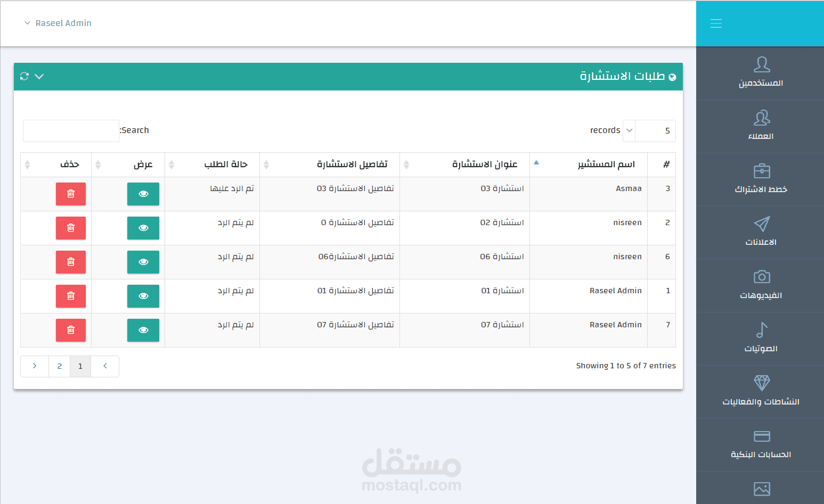Sort by عنوان الاستشارة column
824x504 pixels.
tap(464, 164)
